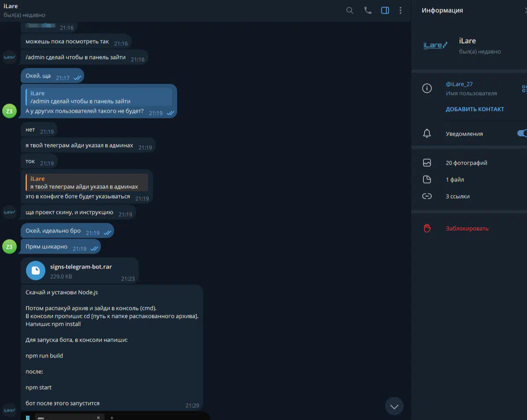The image size is (527, 420).
Task: Open iLare profile picture in info panel
Action: pos(435,45)
